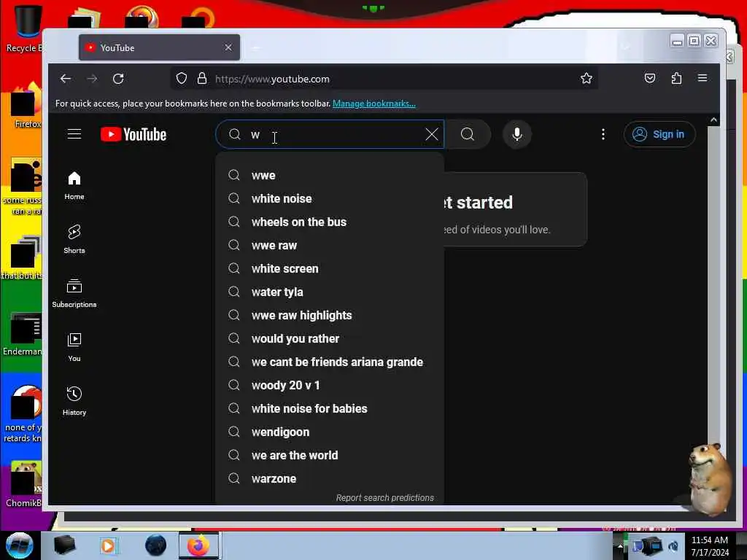This screenshot has width=747, height=560.
Task: Open YouTube settings three-dot menu
Action: pyautogui.click(x=603, y=134)
